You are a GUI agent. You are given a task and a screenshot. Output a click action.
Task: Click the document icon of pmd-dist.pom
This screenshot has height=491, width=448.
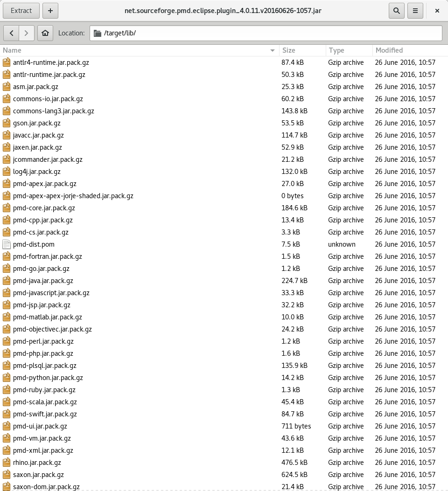(6, 244)
